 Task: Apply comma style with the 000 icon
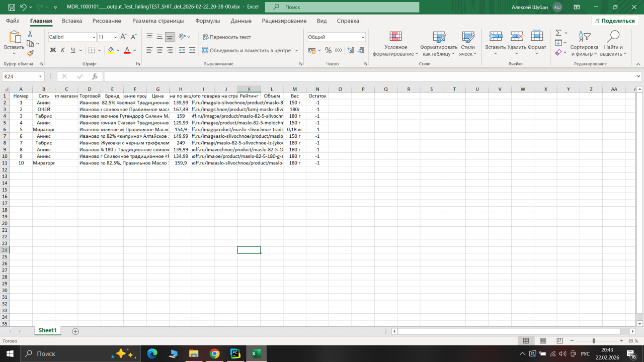point(338,50)
